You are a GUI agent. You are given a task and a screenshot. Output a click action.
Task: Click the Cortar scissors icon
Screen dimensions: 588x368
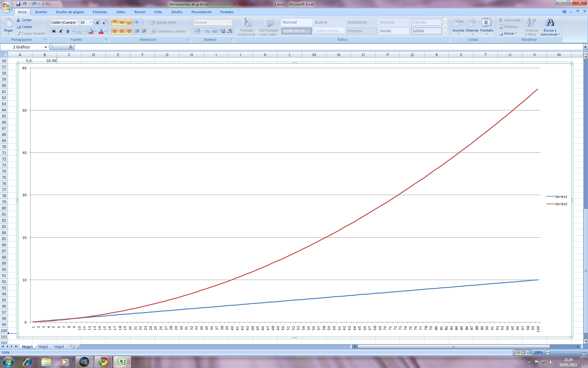pyautogui.click(x=18, y=20)
